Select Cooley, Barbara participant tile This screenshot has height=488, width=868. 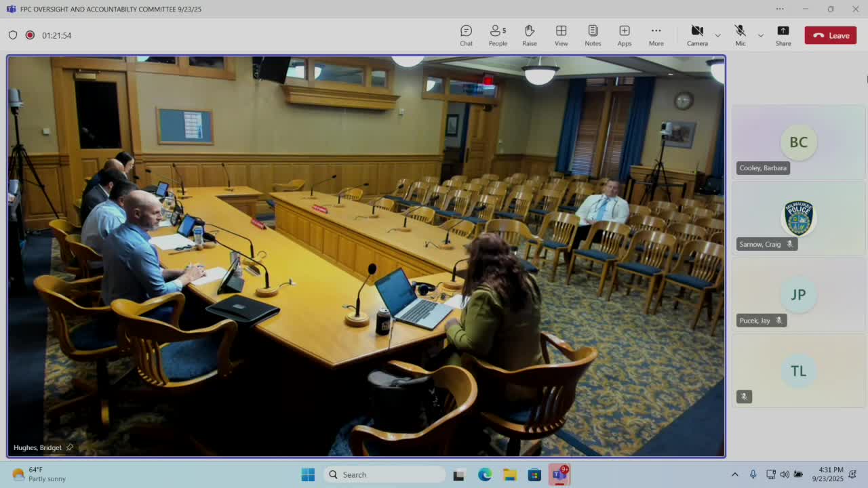[798, 142]
